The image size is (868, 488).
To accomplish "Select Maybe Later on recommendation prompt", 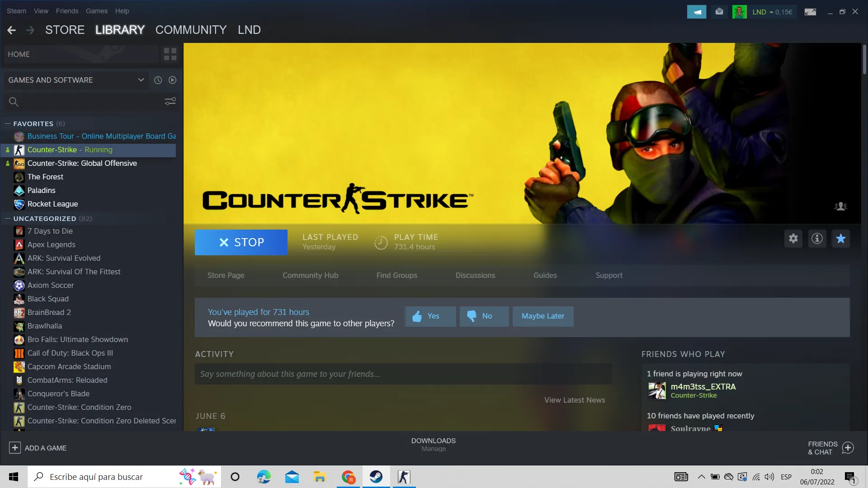I will [543, 316].
